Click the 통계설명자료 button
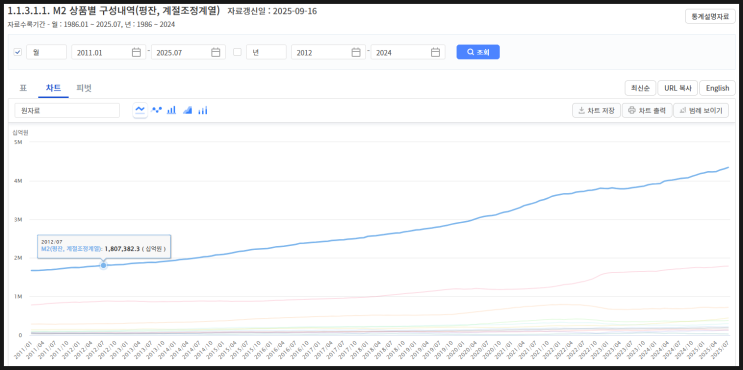 click(x=710, y=16)
